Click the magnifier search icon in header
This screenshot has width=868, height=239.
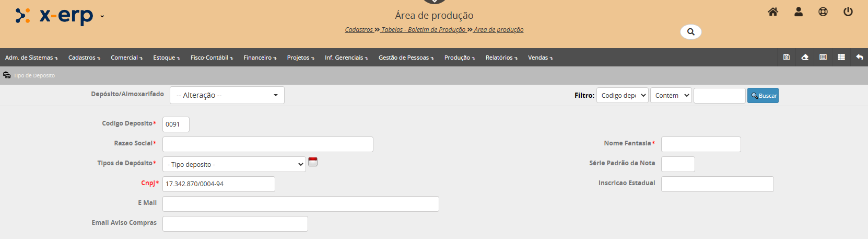coord(690,32)
